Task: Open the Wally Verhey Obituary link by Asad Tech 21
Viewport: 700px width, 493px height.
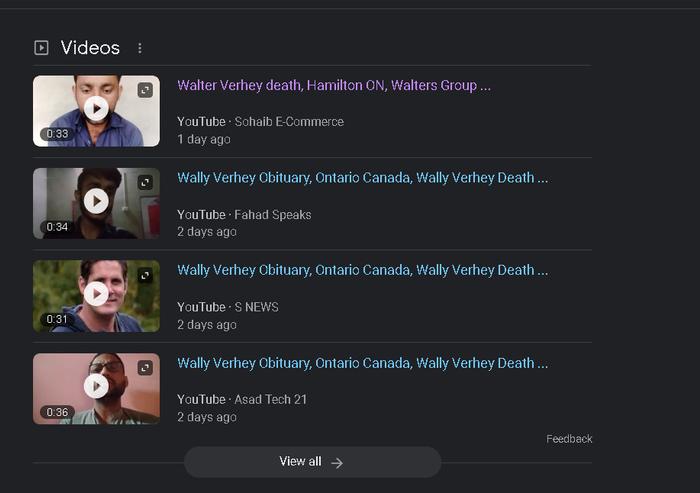Action: [362, 363]
